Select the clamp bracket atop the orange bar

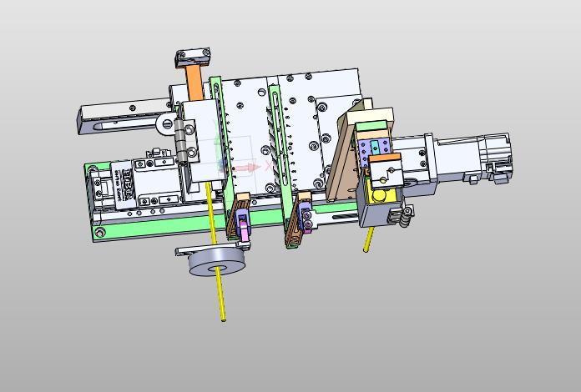(x=193, y=58)
